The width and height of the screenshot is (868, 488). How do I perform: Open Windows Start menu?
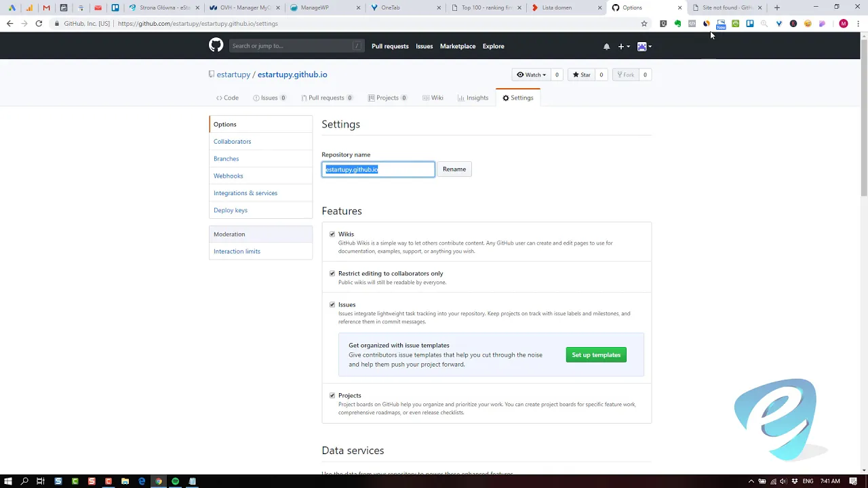pyautogui.click(x=7, y=481)
